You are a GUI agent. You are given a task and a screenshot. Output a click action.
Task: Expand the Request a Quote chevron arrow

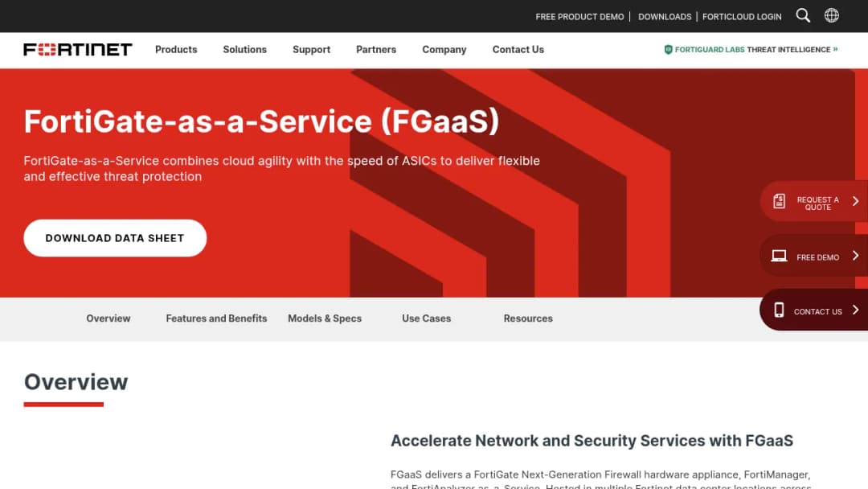pyautogui.click(x=855, y=201)
